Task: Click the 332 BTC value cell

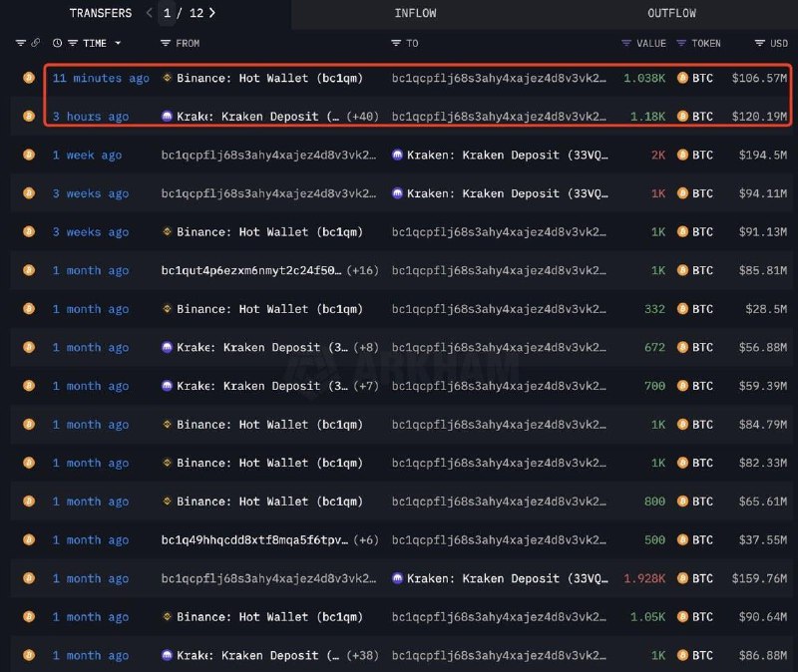Action: click(x=654, y=309)
